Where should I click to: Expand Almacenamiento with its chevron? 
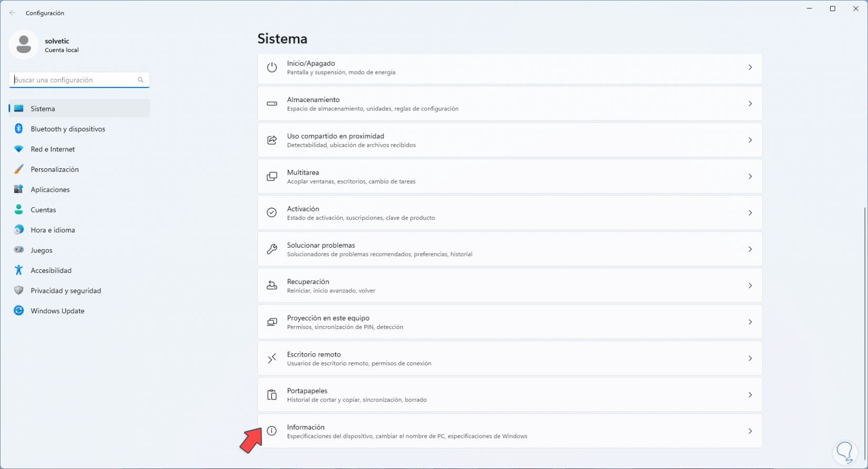coord(750,104)
